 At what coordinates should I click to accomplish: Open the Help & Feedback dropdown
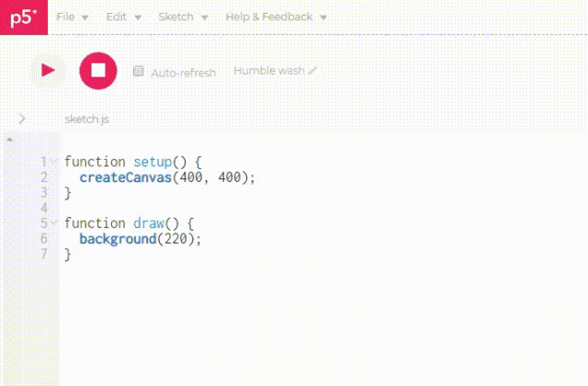tap(276, 17)
